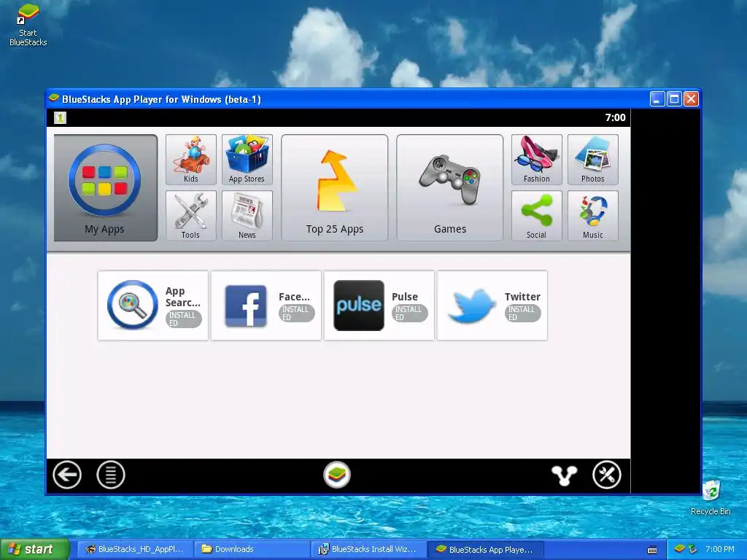Open the menu list button in bottom bar
747x560 pixels.
pos(111,475)
